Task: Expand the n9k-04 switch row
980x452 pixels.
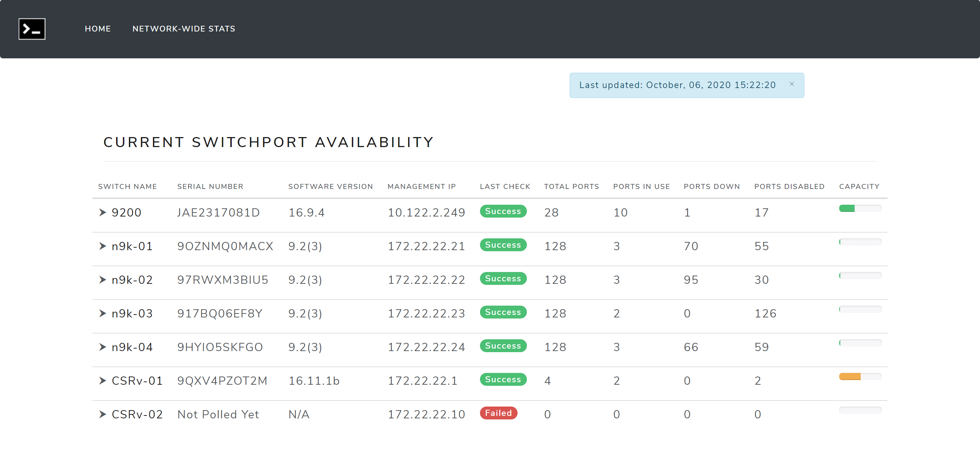Action: [102, 346]
